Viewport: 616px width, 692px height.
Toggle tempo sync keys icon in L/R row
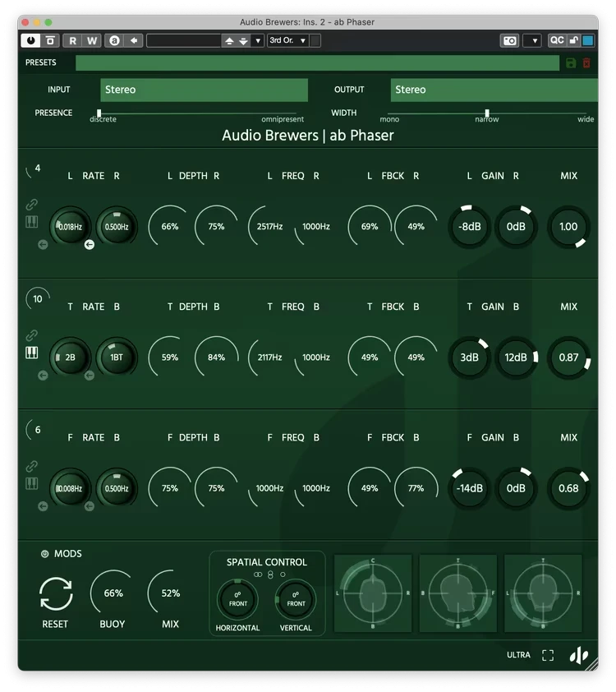[31, 222]
